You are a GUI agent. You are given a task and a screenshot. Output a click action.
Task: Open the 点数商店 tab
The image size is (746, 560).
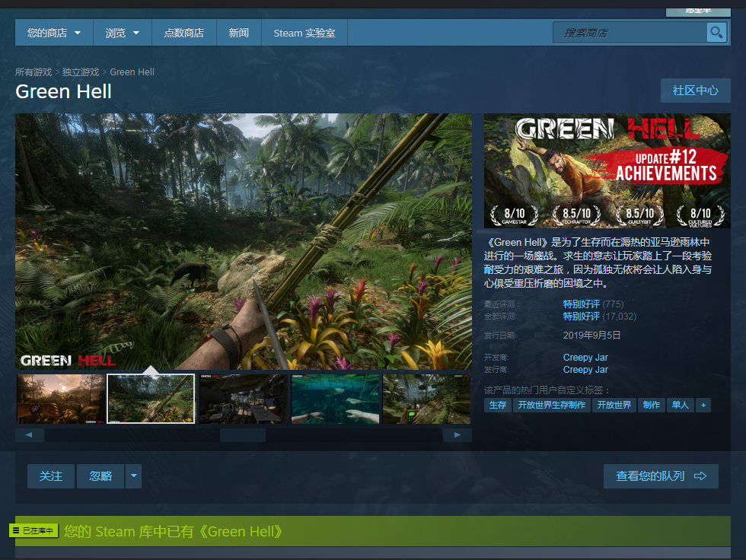[183, 33]
